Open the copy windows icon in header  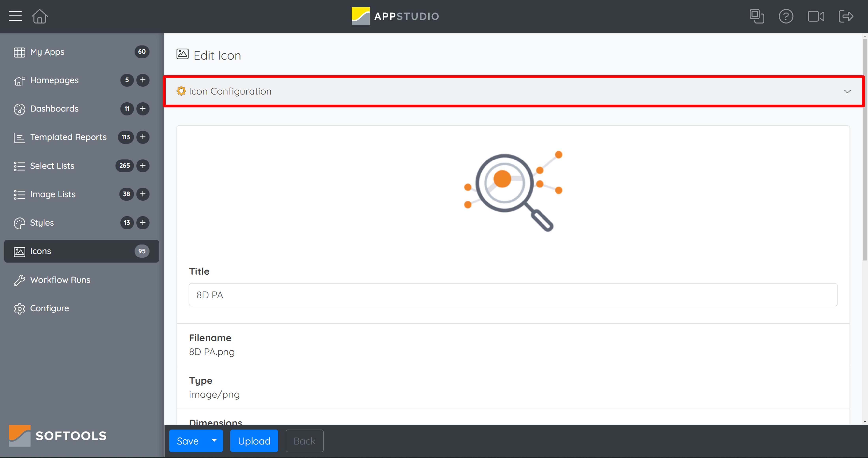(x=757, y=16)
